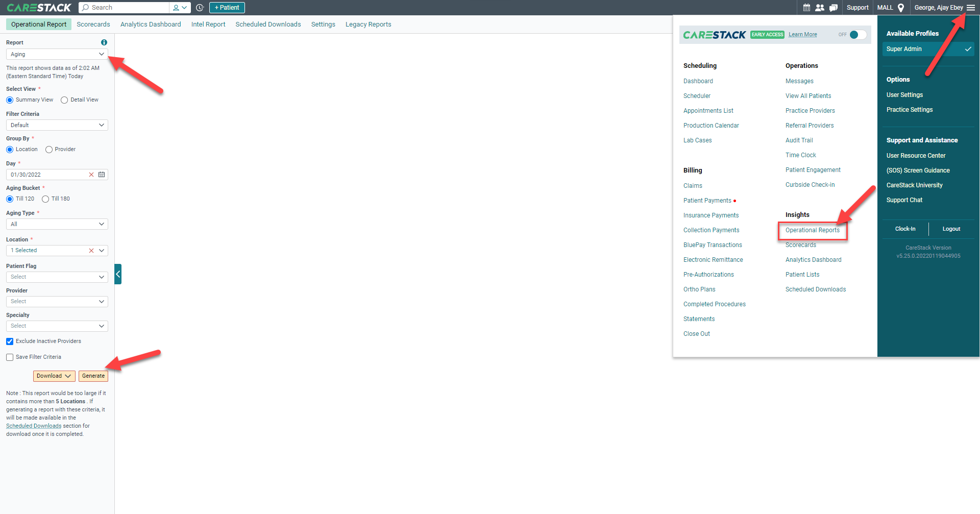Uncheck Exclude Inactive Providers

coord(9,341)
